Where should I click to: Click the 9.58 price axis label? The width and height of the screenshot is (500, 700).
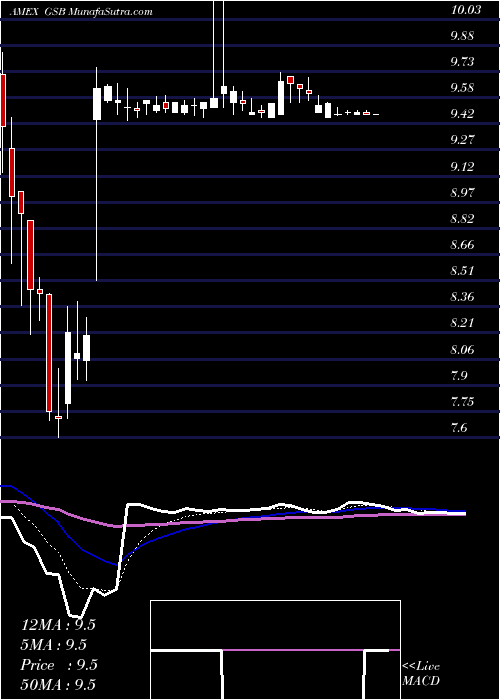(x=462, y=88)
